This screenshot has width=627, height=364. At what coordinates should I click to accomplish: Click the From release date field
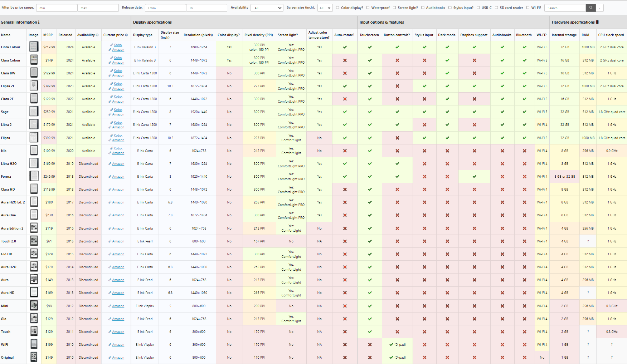pos(165,8)
